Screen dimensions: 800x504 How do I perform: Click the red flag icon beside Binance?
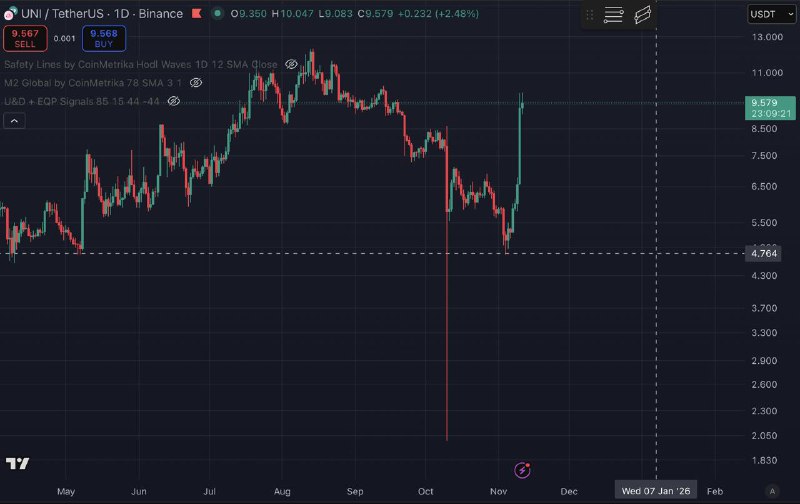[x=194, y=14]
